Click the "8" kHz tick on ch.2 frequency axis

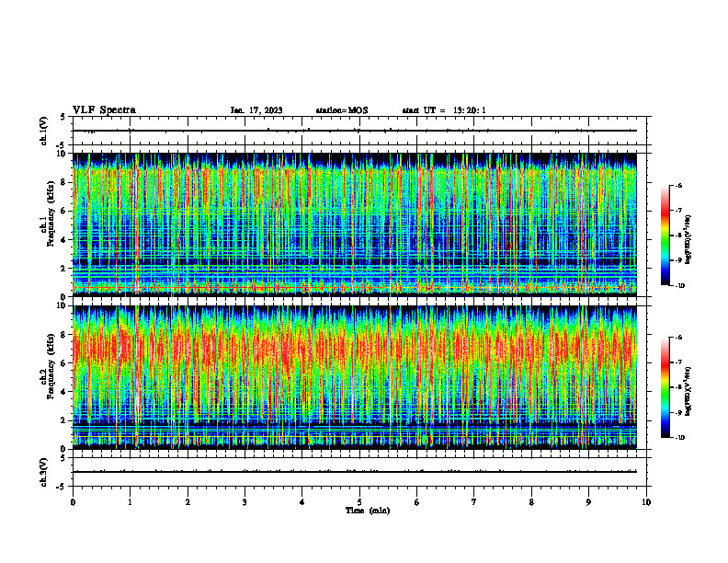point(65,335)
